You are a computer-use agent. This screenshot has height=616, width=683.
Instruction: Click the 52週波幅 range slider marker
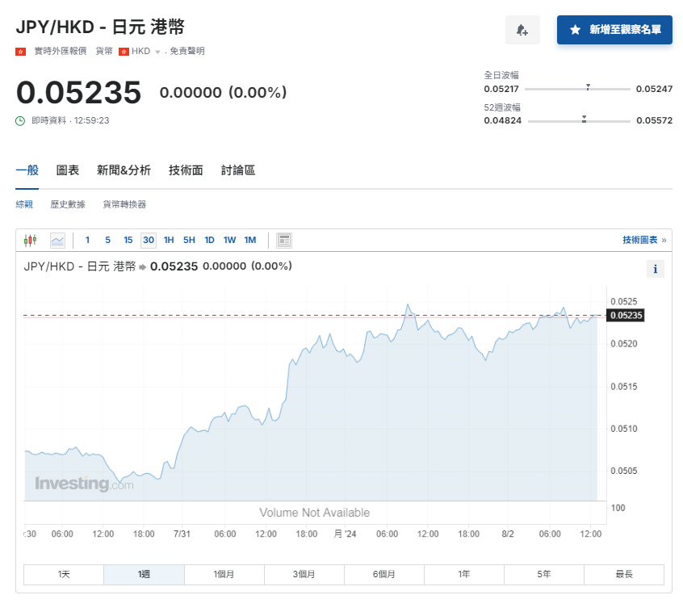[x=583, y=119]
